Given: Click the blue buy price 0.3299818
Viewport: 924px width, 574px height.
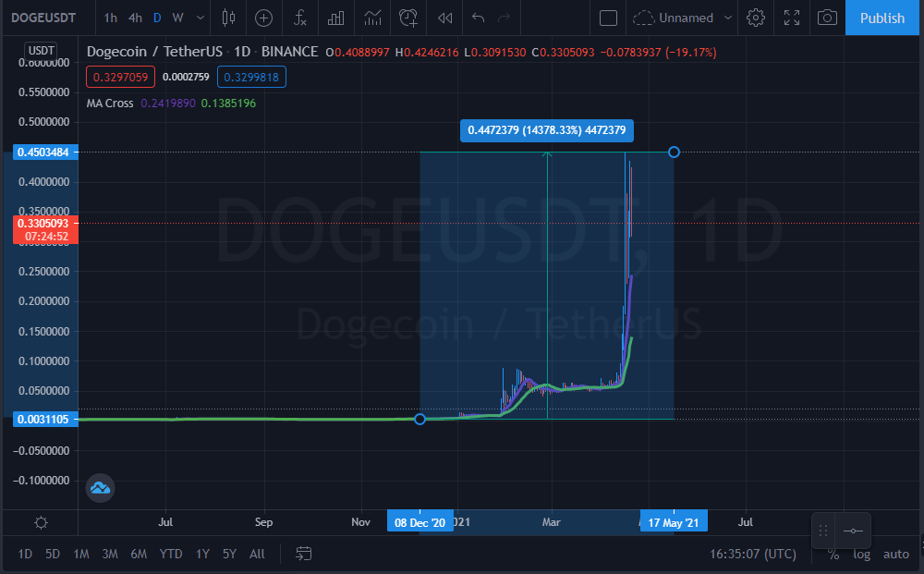Looking at the screenshot, I should click(x=251, y=78).
